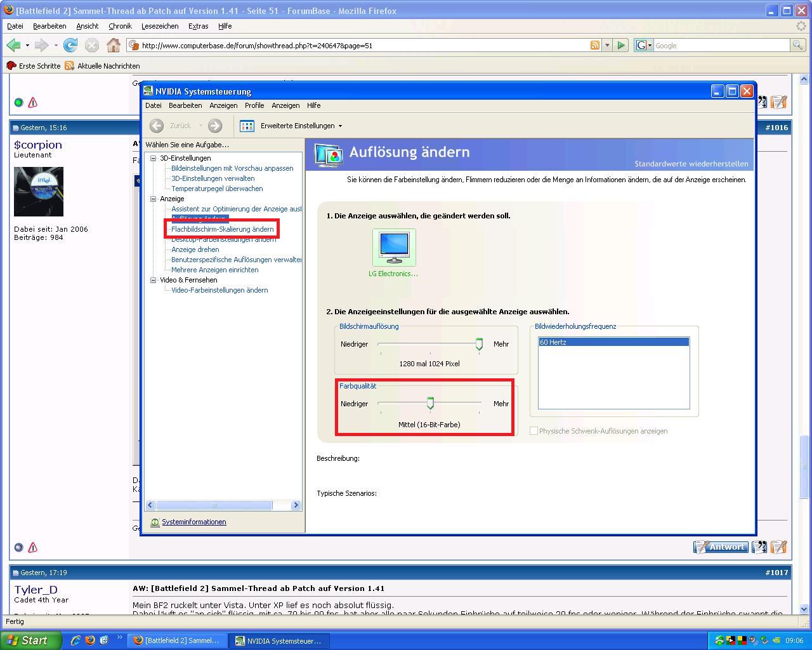Select Video-Farbeinstellungen ändern

point(219,290)
